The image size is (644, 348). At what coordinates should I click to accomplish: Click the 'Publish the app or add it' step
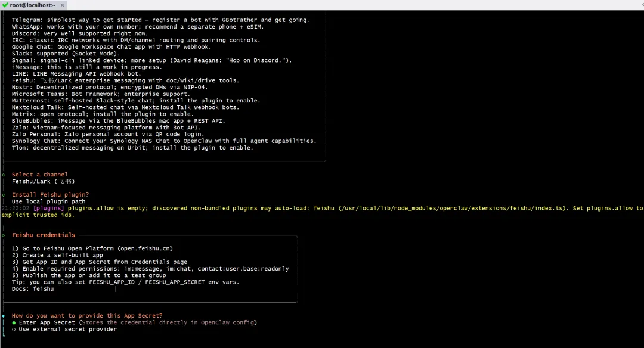89,275
